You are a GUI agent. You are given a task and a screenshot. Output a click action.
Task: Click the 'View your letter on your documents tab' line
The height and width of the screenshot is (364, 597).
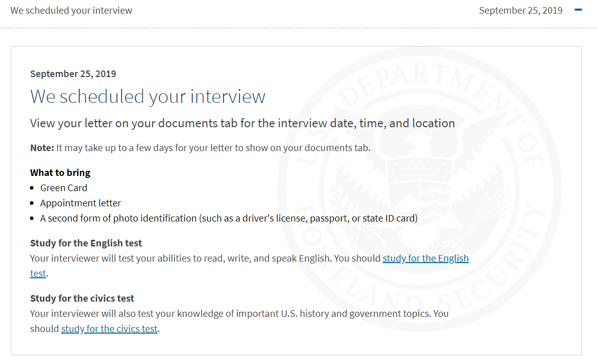pos(242,123)
